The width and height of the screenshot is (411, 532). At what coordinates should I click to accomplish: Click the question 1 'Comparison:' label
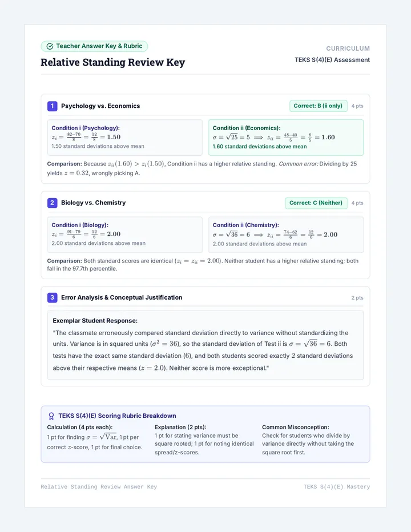[x=65, y=164]
